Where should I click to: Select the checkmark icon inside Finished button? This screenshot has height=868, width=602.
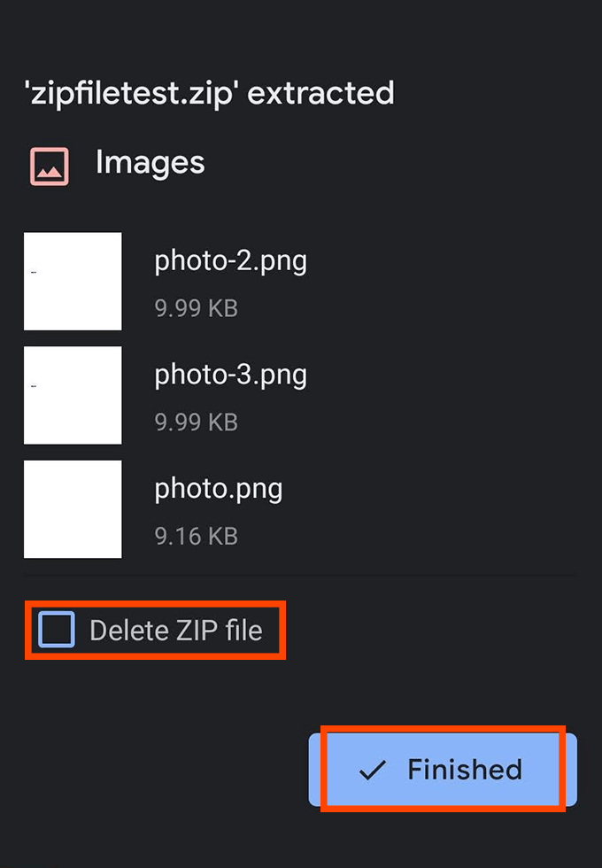pyautogui.click(x=370, y=769)
